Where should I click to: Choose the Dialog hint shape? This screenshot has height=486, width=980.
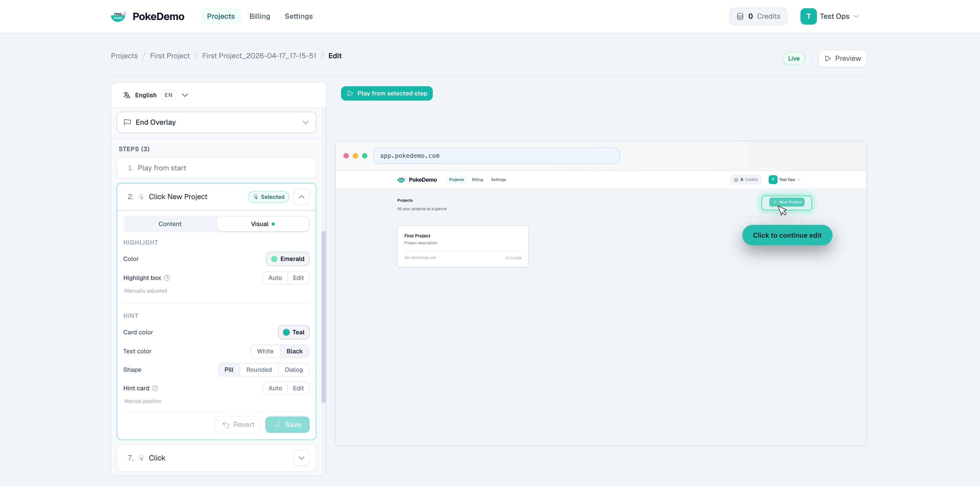coord(294,370)
